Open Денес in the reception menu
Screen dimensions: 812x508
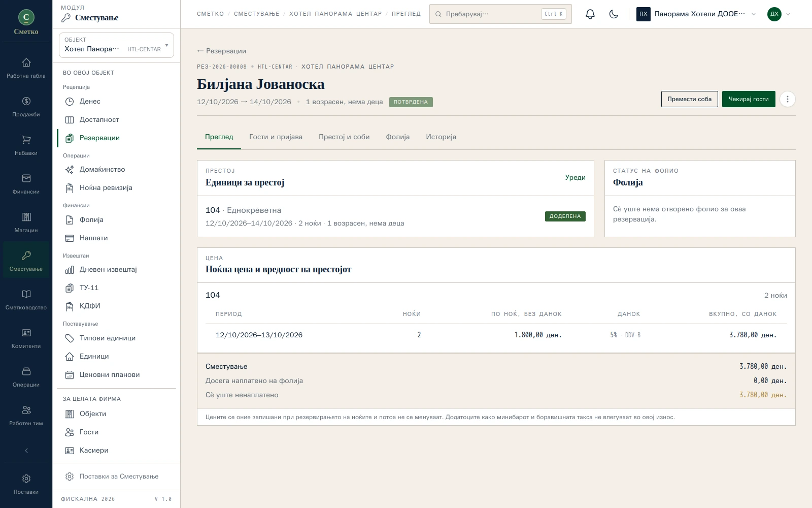tap(117, 102)
